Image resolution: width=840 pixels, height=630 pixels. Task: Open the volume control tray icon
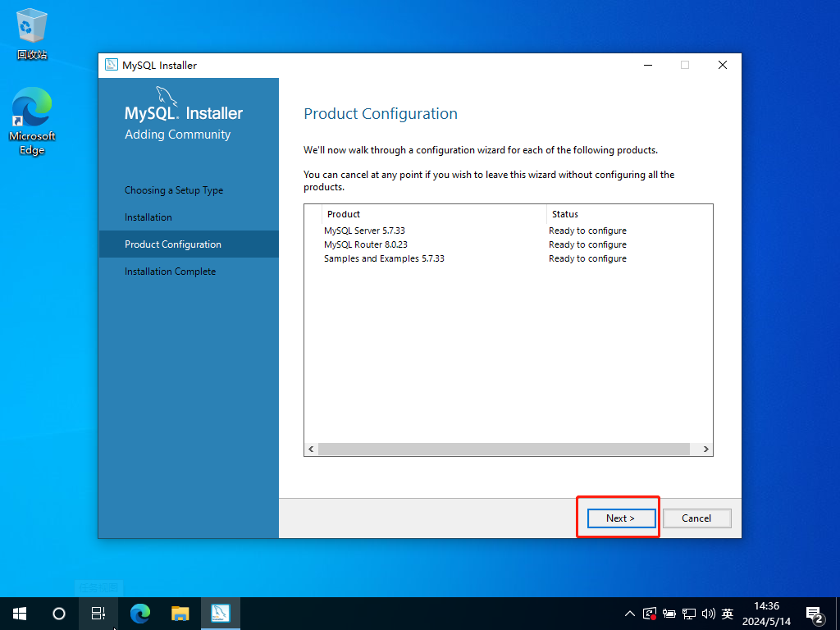pyautogui.click(x=709, y=613)
